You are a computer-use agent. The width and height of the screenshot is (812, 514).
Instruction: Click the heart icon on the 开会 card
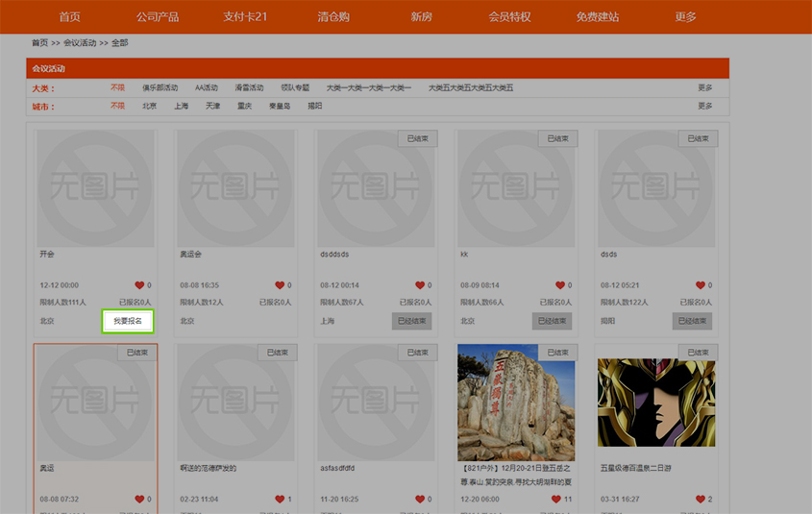click(x=139, y=285)
